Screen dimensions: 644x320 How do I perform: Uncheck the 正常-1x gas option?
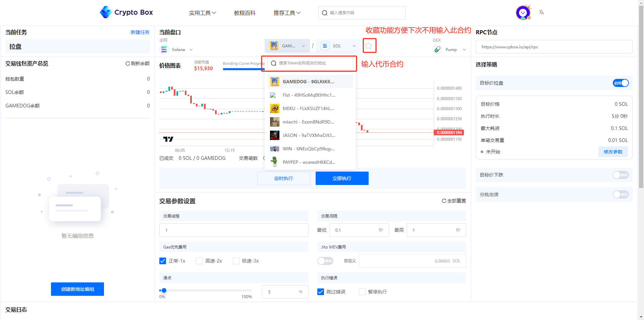[x=163, y=261]
